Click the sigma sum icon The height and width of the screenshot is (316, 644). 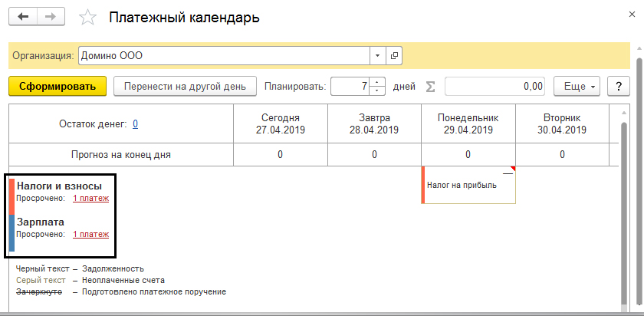[x=430, y=87]
